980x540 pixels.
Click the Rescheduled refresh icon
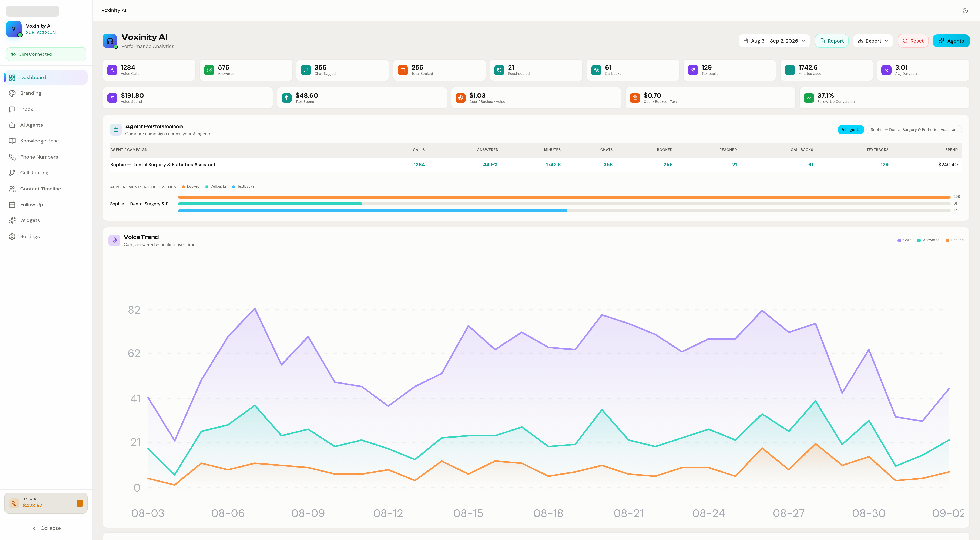(x=499, y=70)
